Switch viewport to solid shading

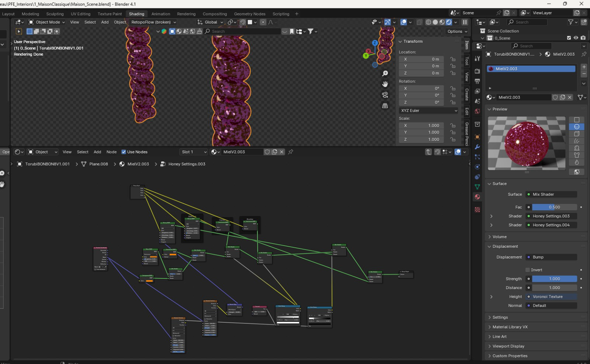(435, 22)
